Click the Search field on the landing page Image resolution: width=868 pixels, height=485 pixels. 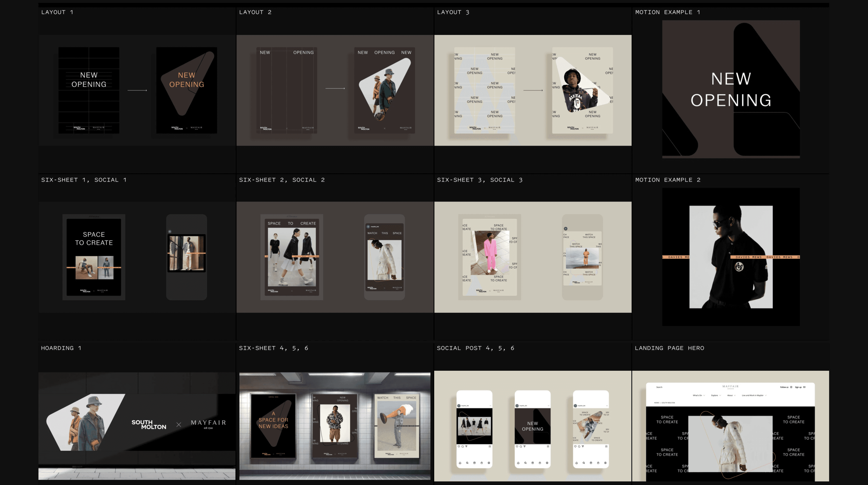[659, 387]
